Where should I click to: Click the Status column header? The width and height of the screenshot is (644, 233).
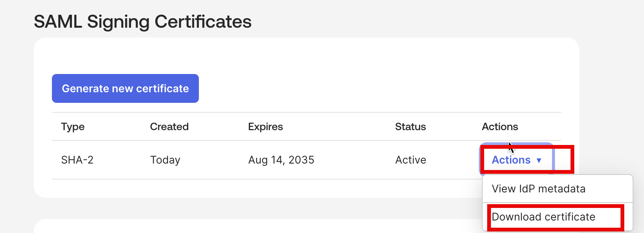(411, 127)
